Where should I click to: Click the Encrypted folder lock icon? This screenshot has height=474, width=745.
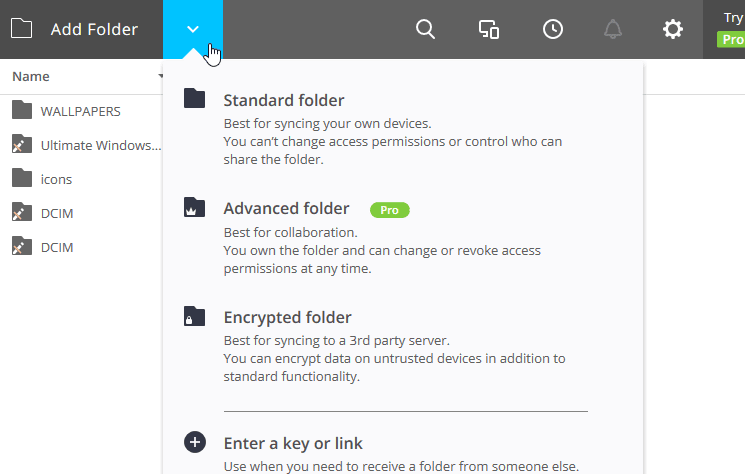194,316
